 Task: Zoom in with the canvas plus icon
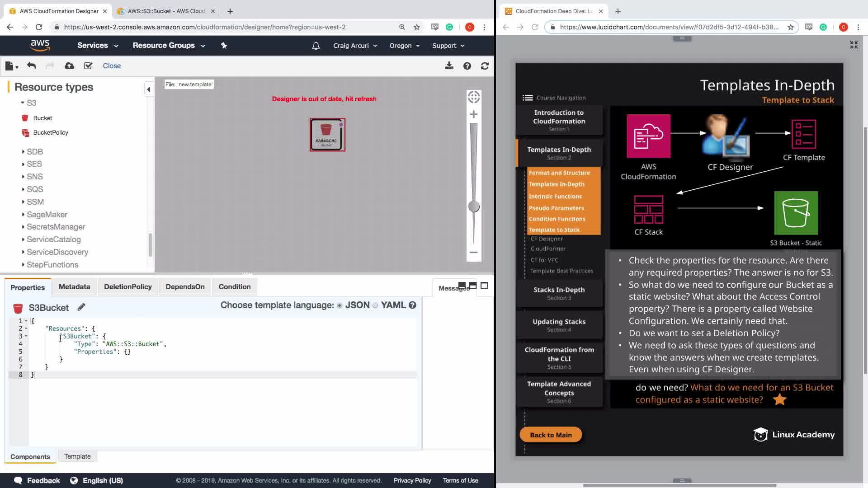click(474, 114)
